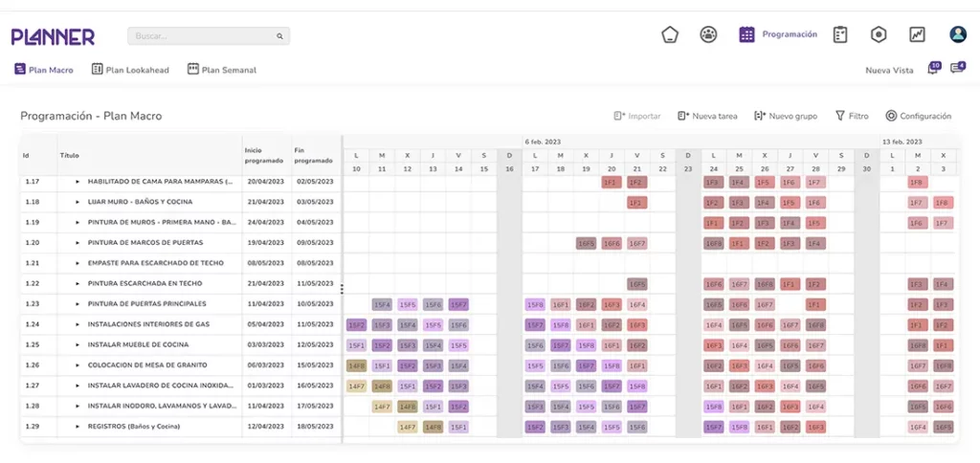Expand task 1.29 Registros (Baños y Cocina)
The image size is (980, 463).
click(x=78, y=427)
